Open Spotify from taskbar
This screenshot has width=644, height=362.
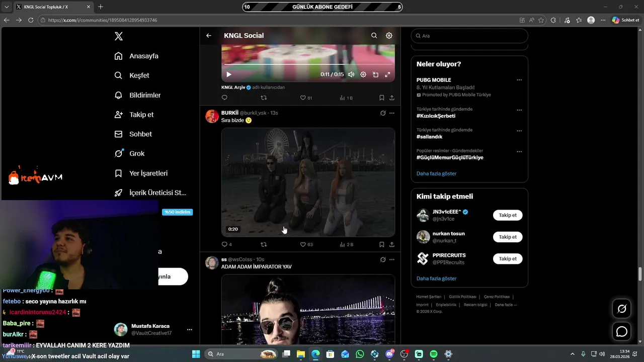click(x=434, y=354)
